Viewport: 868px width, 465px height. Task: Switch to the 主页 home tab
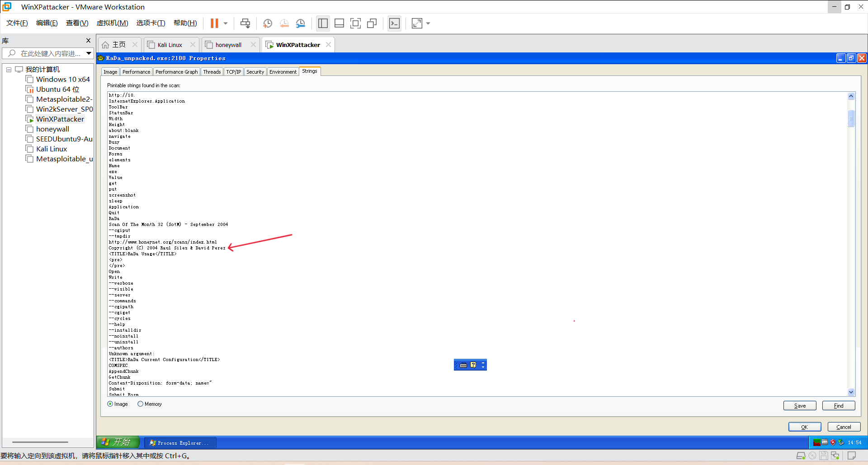[114, 45]
